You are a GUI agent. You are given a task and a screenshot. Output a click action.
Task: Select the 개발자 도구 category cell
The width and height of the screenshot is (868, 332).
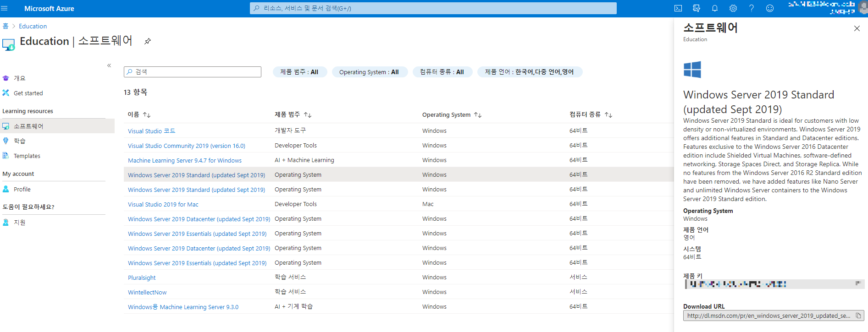tap(290, 131)
